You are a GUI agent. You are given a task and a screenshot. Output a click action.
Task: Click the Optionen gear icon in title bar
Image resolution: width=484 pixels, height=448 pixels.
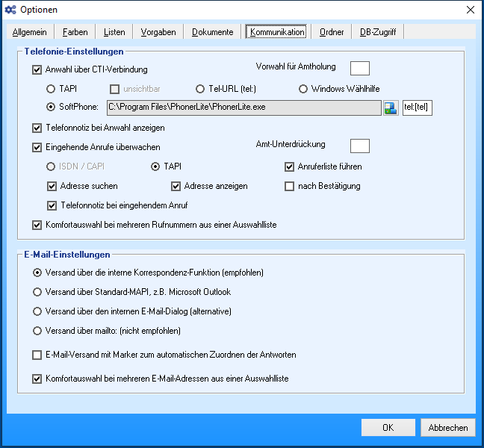10,10
